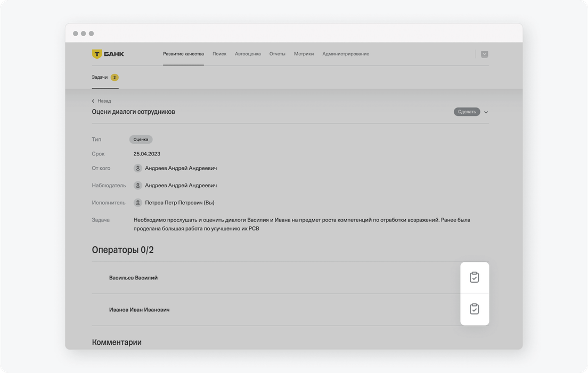Click the Т Банк logo
588x373 pixels.
(x=108, y=54)
